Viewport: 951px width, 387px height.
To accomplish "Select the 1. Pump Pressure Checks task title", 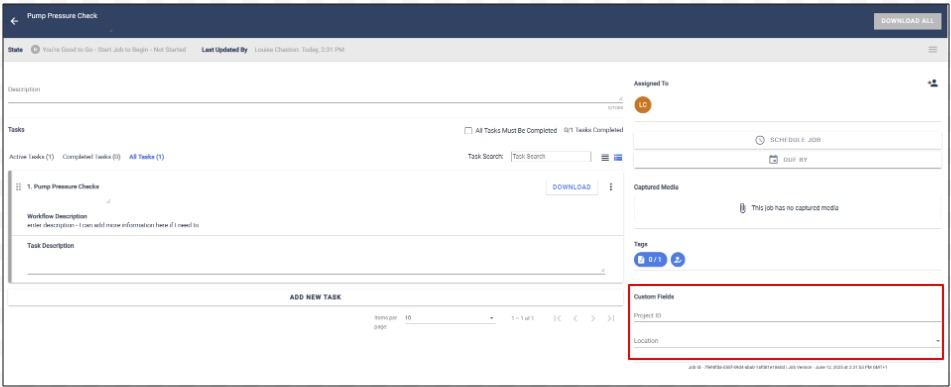I will [63, 187].
